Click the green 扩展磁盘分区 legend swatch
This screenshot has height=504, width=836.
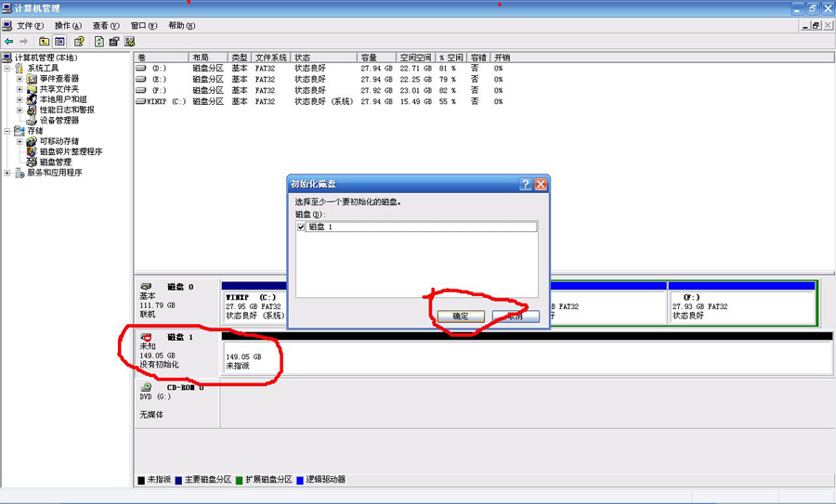pyautogui.click(x=239, y=480)
